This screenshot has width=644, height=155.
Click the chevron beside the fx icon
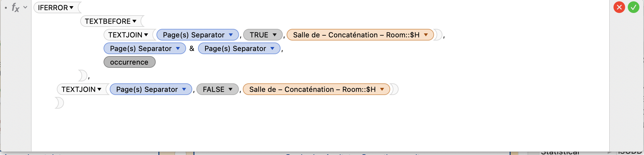pos(25,7)
